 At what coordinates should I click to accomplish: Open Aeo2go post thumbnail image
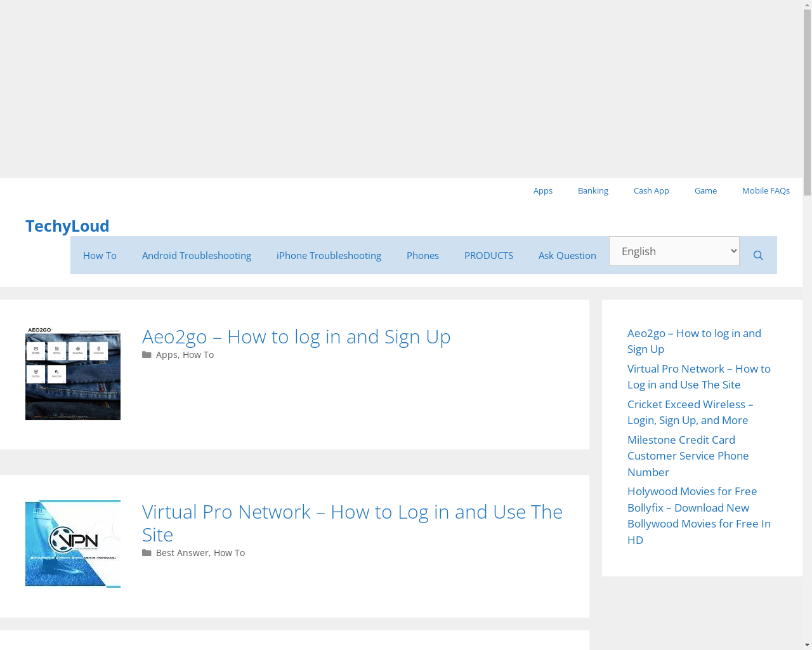pos(73,373)
